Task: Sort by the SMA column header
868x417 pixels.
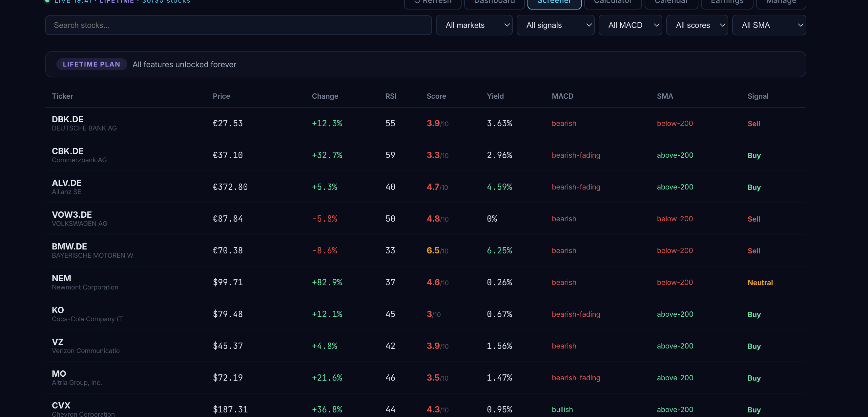Action: coord(665,96)
